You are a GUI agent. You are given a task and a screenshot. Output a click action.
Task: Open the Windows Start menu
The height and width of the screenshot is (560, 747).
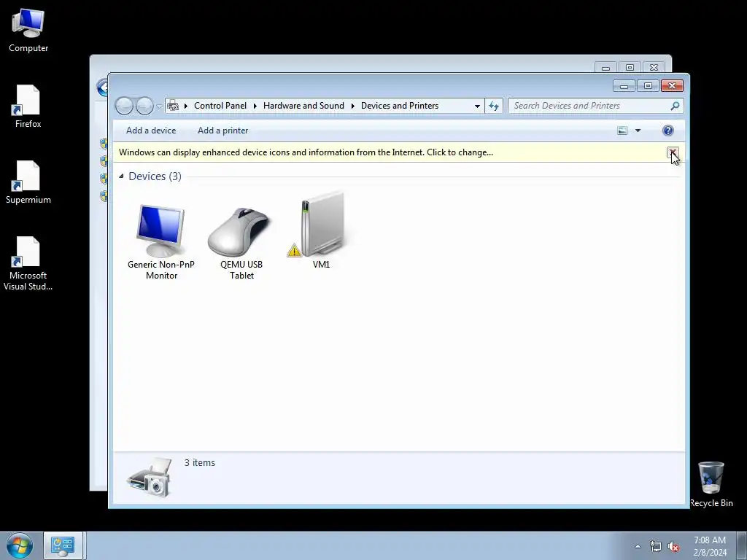pos(20,545)
